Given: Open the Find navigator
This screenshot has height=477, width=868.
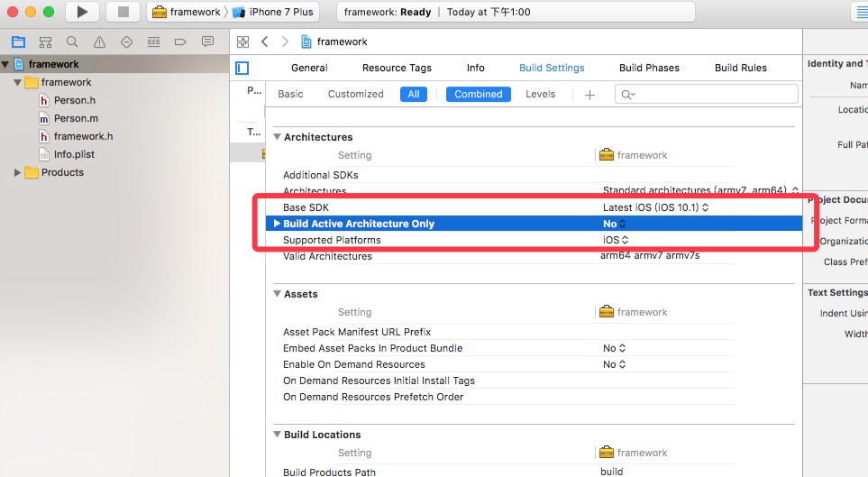Looking at the screenshot, I should [72, 41].
